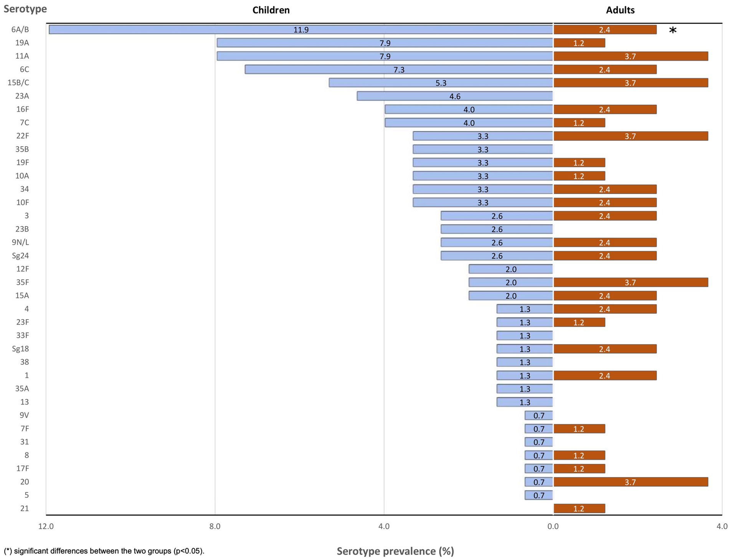Click serotype label Sg24
The width and height of the screenshot is (730, 560).
(20, 255)
